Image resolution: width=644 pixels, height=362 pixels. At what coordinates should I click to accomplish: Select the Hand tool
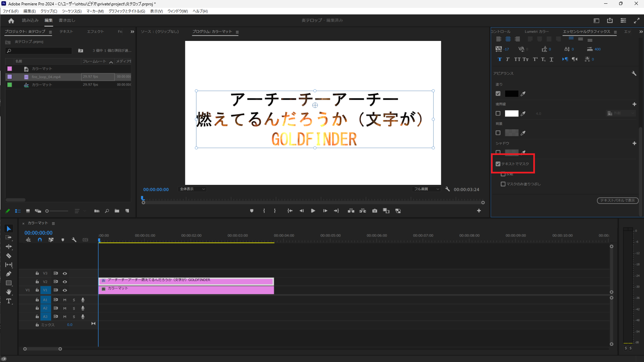[9, 292]
